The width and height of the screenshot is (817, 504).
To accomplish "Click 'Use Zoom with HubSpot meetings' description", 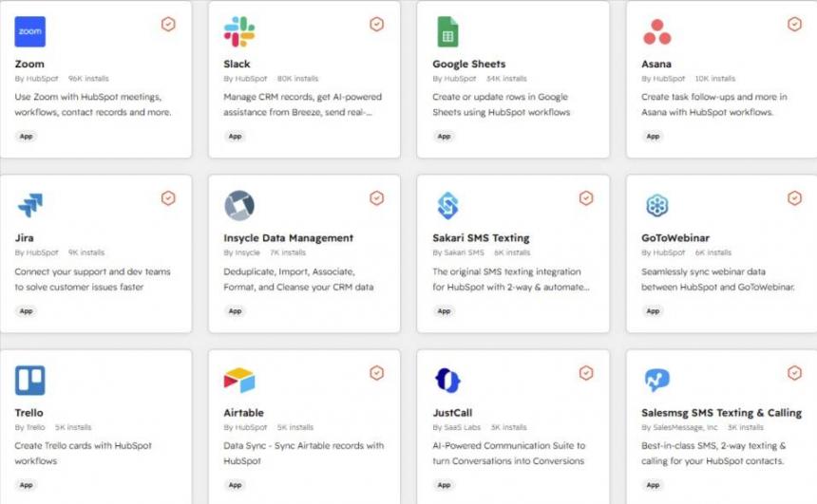I will [93, 104].
